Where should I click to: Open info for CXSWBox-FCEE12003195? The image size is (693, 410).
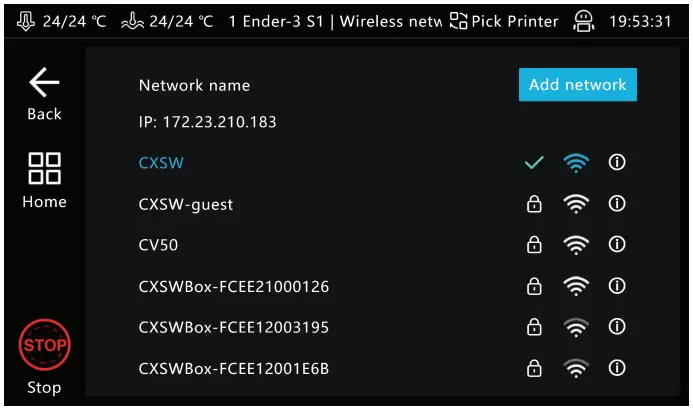(617, 327)
